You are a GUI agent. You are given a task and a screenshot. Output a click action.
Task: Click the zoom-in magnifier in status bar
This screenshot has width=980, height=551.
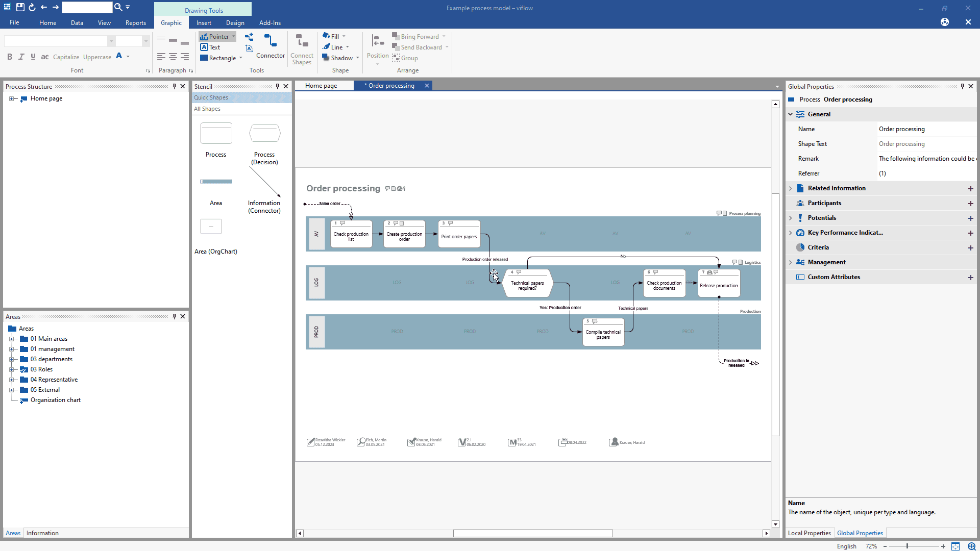[x=971, y=546]
